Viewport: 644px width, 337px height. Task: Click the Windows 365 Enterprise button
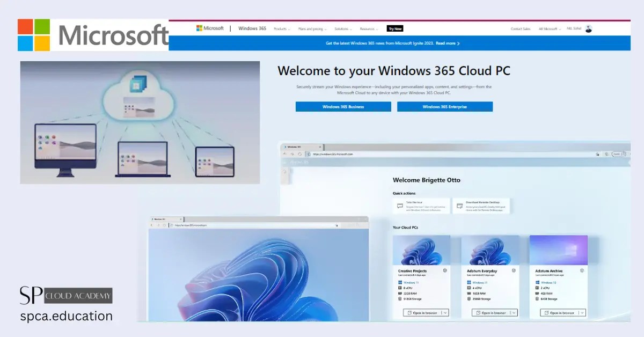[444, 107]
